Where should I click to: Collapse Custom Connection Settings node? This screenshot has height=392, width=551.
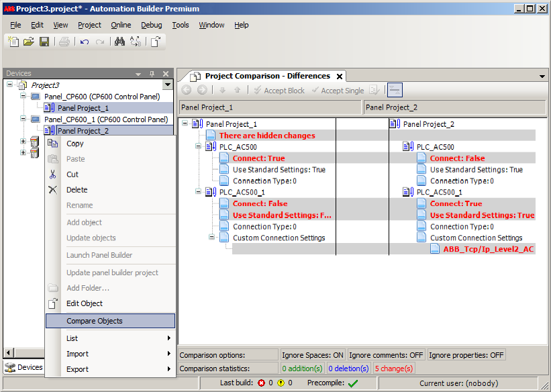(x=211, y=237)
